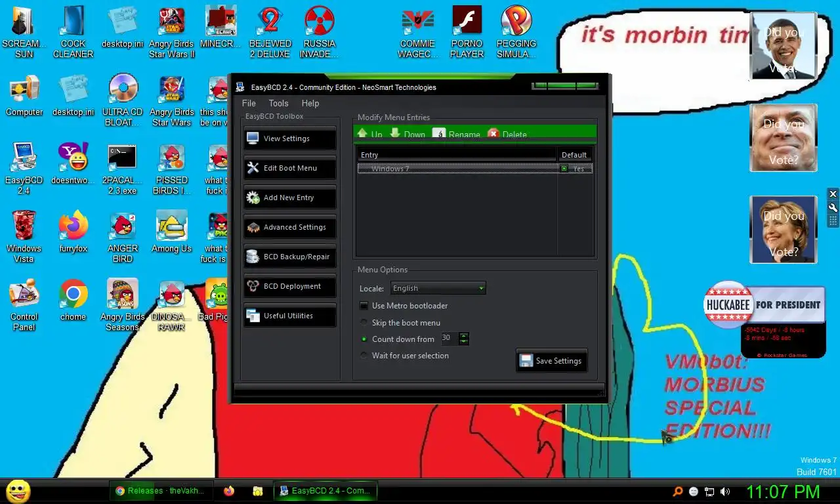This screenshot has width=840, height=504.
Task: Select the RUSSIA INVADE... desktop icon
Action: pos(319,31)
